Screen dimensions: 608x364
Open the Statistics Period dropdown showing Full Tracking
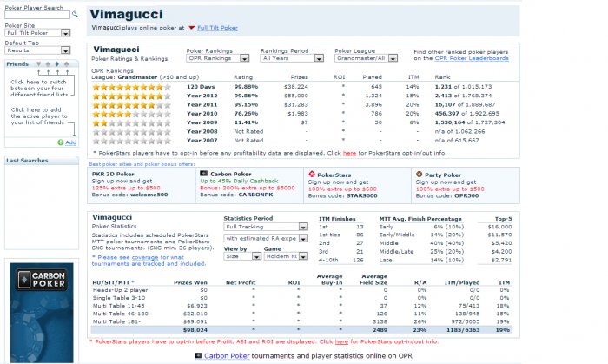point(266,227)
